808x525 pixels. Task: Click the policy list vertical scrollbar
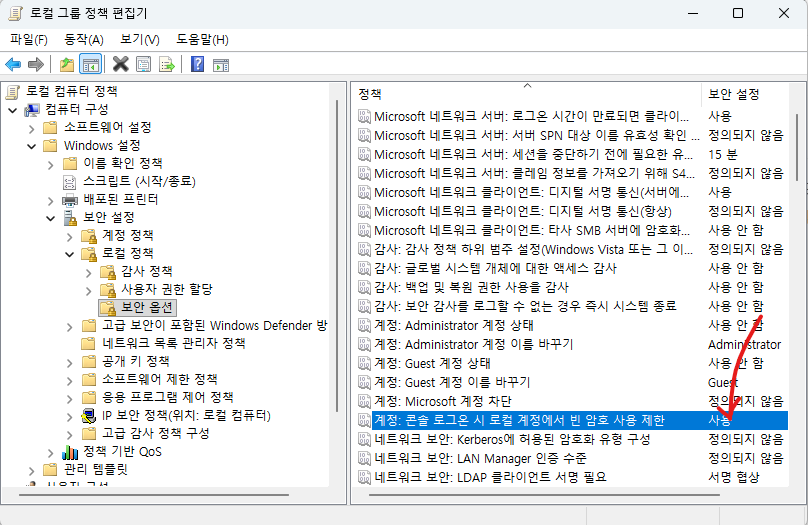point(797,147)
